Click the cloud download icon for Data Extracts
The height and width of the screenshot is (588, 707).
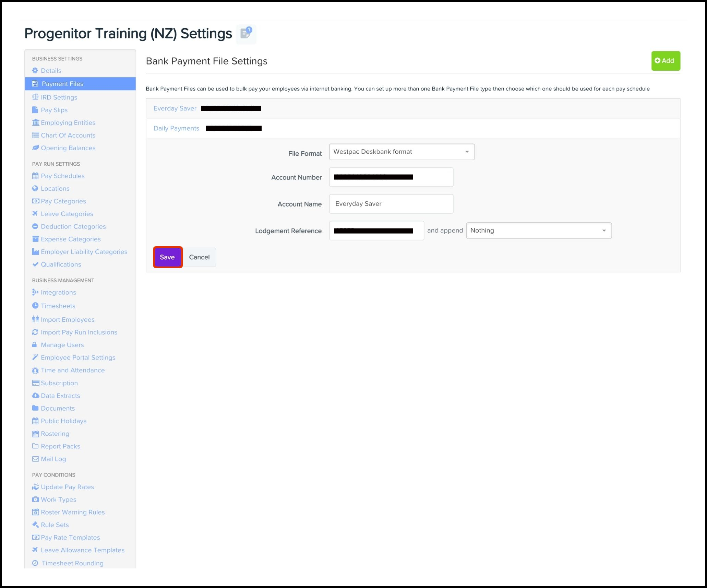pos(35,396)
